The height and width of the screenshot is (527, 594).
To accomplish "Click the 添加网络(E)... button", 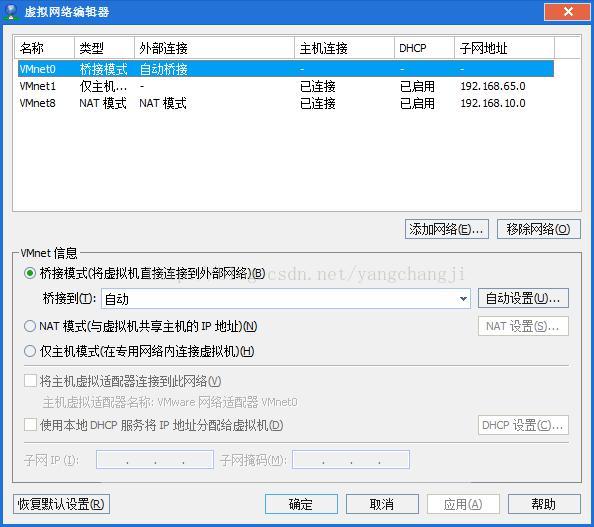I will (447, 229).
